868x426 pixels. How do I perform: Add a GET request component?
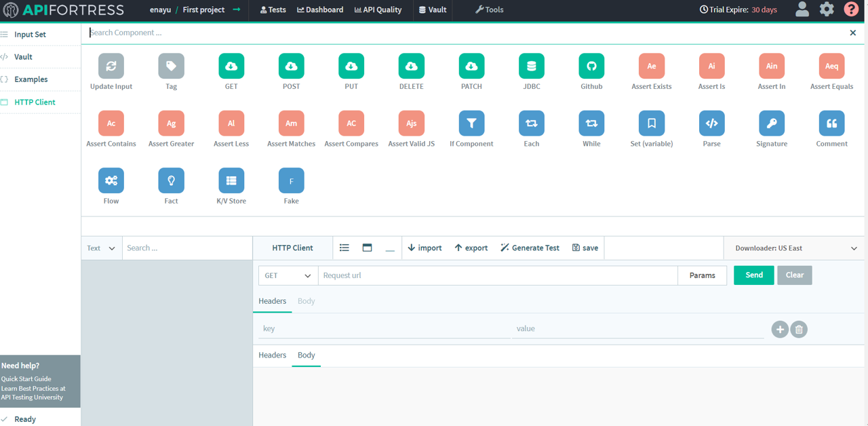[231, 66]
